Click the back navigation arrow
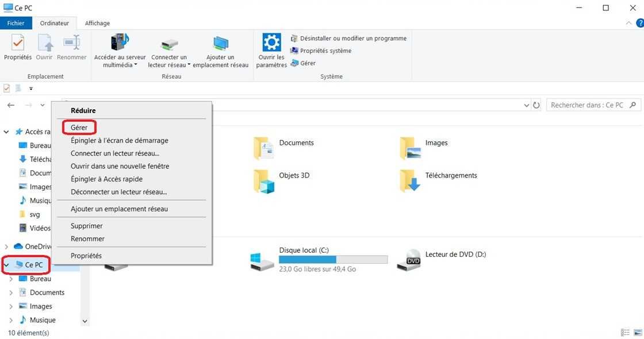Screen dimensions: 644x339 point(10,105)
